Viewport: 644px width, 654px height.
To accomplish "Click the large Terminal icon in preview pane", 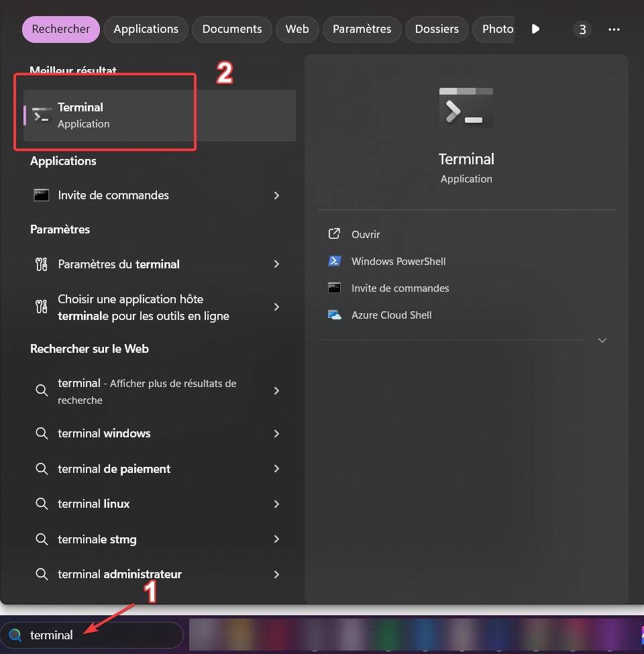I will coord(466,107).
